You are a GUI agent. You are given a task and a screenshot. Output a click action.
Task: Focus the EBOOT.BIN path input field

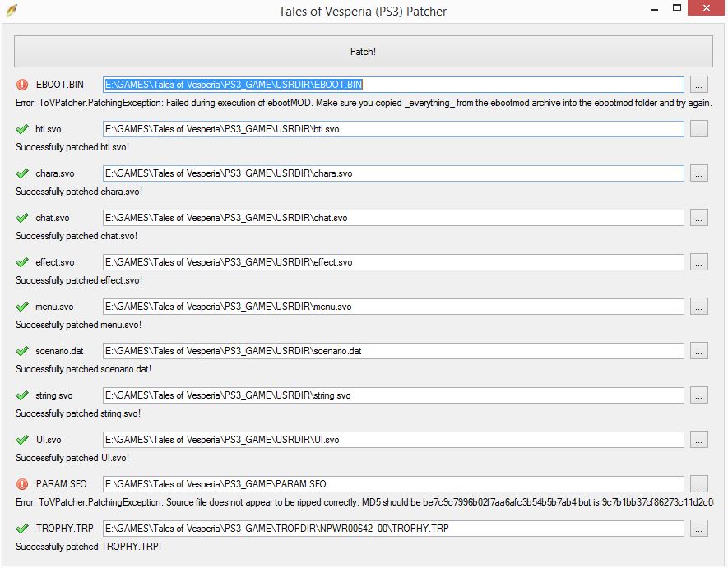coord(393,85)
